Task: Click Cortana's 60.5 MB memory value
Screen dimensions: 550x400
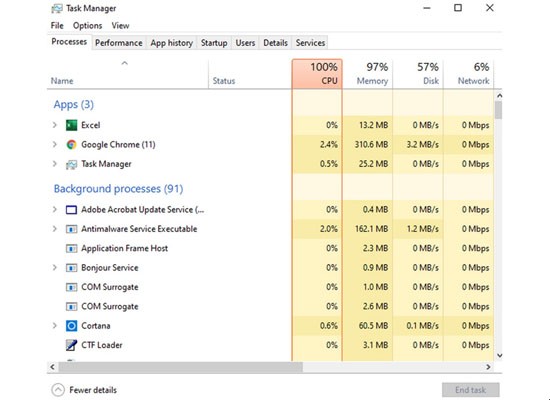Action: pos(373,326)
